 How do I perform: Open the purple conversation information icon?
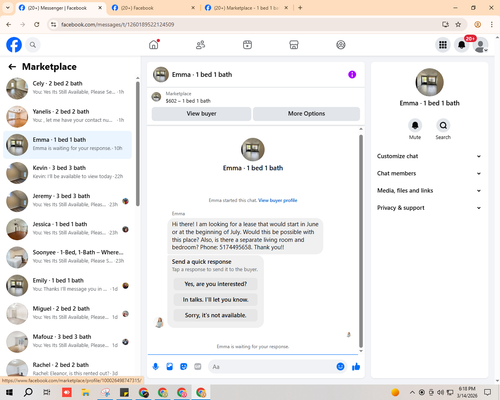(352, 74)
